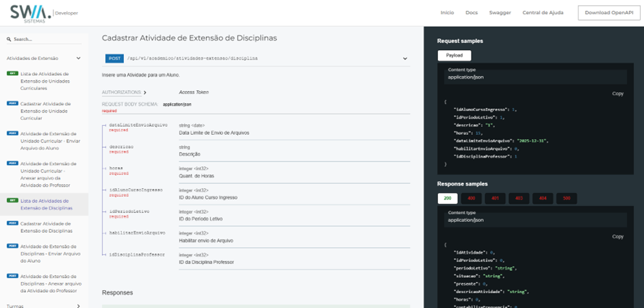
Task: Click the Response samples heading
Action: point(463,184)
